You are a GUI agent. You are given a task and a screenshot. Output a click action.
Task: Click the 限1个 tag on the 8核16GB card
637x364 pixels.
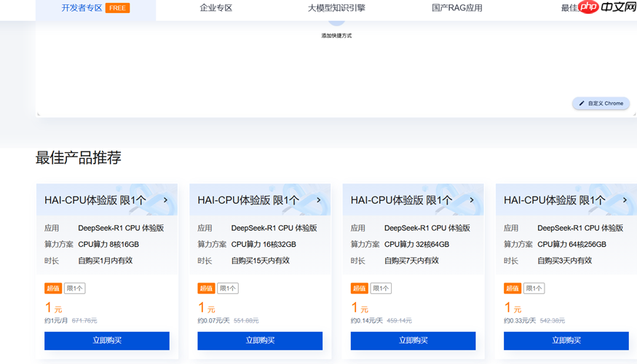tap(74, 288)
